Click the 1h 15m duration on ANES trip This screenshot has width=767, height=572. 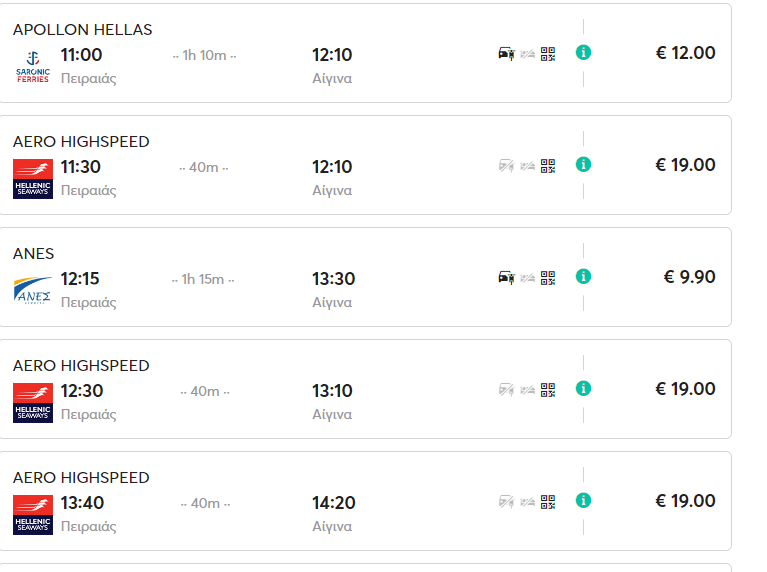pos(203,279)
